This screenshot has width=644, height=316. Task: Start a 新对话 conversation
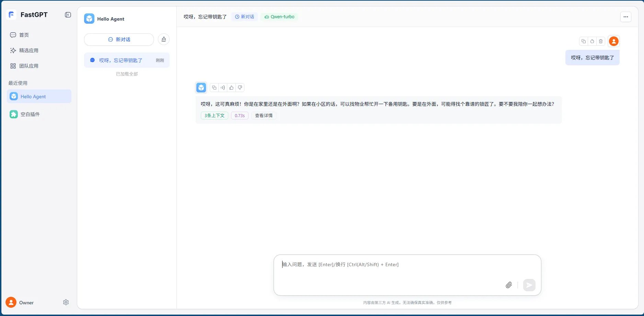pos(119,39)
